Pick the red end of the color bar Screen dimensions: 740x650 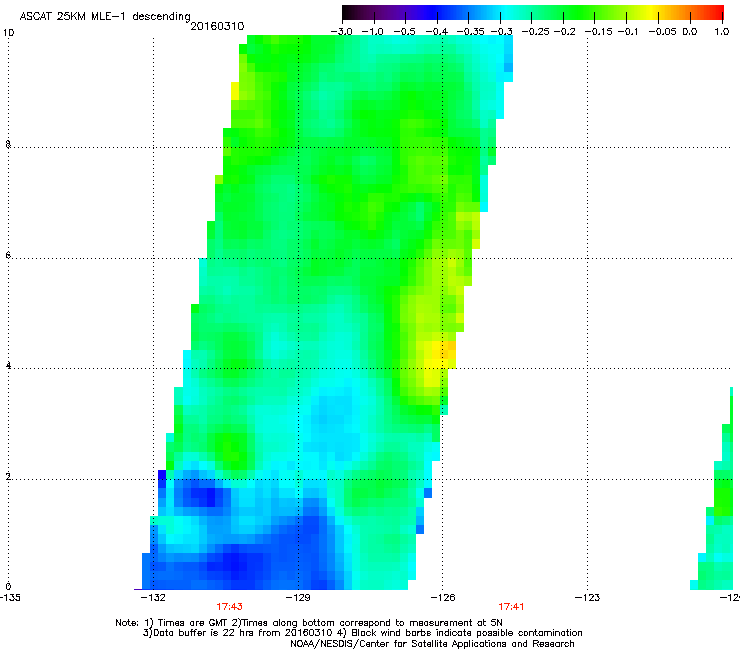pos(713,13)
